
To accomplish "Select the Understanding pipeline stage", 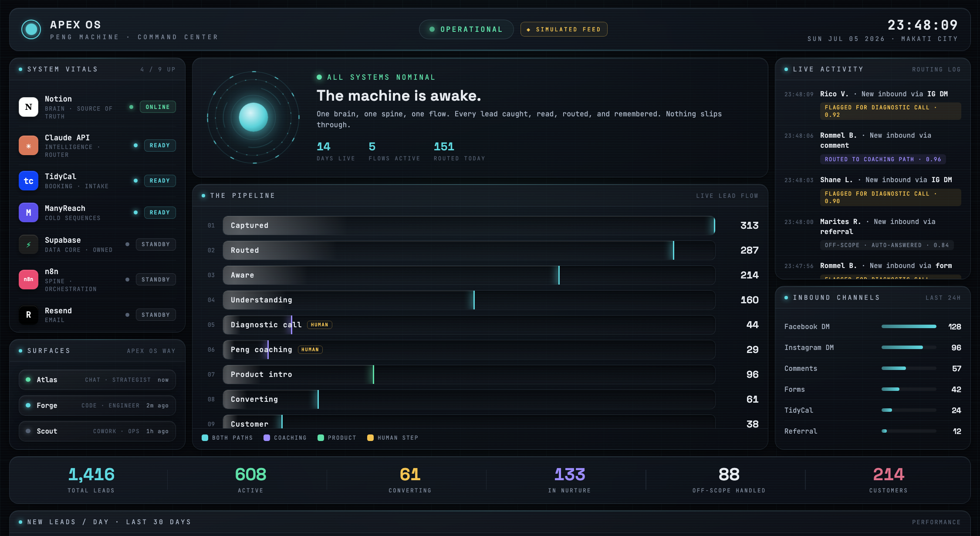I will [469, 300].
